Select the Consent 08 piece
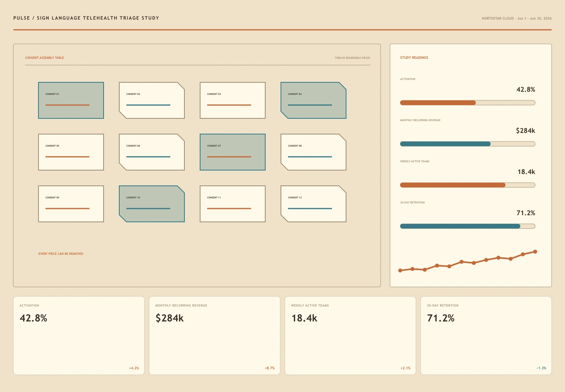Image resolution: width=565 pixels, height=392 pixels. click(x=313, y=152)
